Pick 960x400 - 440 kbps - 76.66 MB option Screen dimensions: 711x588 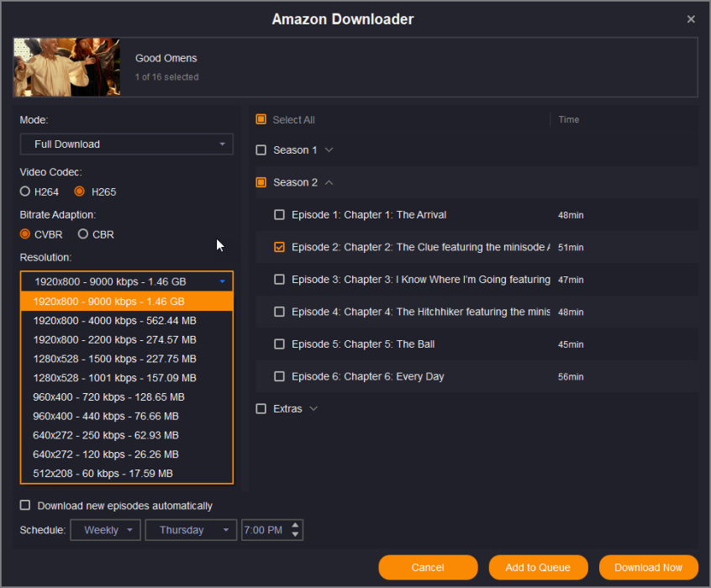[x=127, y=416]
